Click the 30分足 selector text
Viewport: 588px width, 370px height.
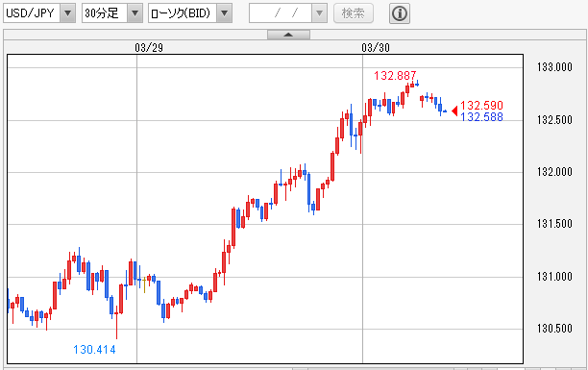(101, 13)
